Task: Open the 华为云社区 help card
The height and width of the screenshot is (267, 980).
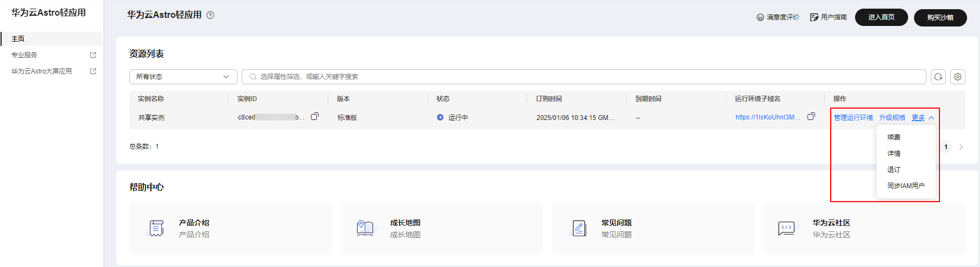Action: point(864,228)
